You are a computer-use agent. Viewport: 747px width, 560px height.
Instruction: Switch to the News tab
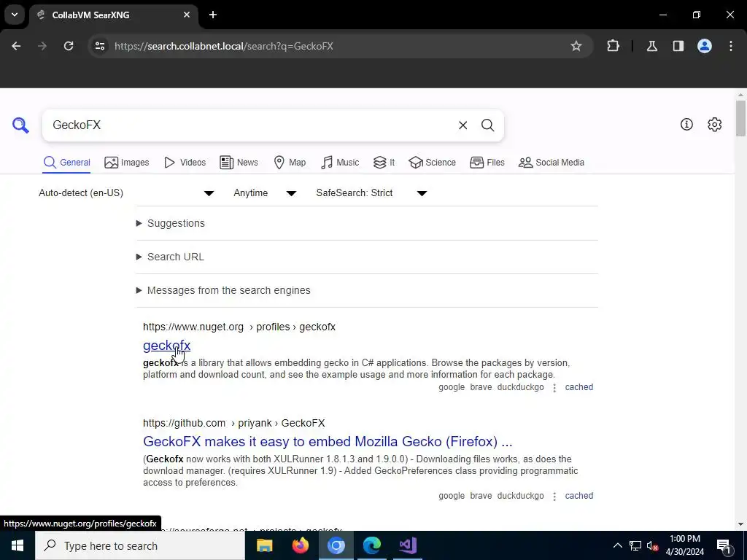pyautogui.click(x=239, y=163)
